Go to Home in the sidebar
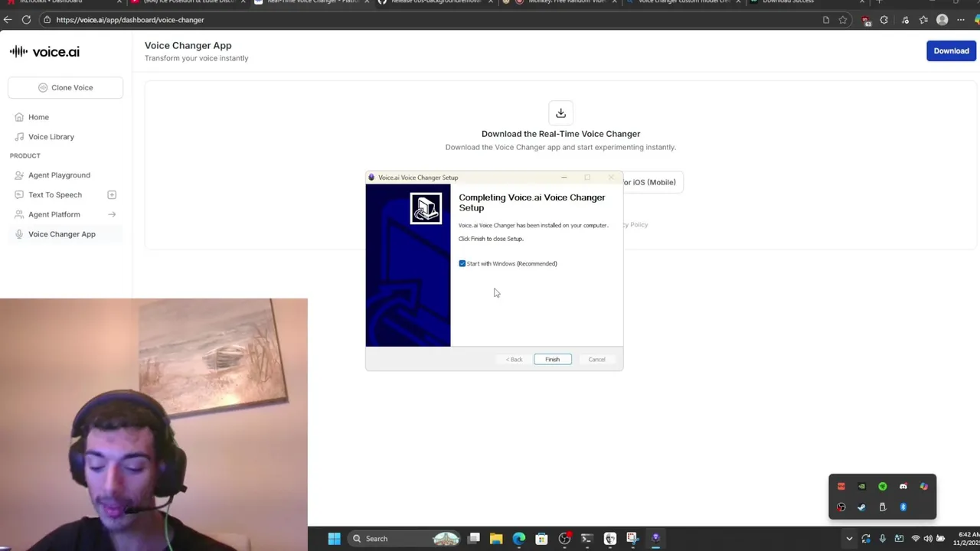Image resolution: width=980 pixels, height=551 pixels. coord(38,117)
